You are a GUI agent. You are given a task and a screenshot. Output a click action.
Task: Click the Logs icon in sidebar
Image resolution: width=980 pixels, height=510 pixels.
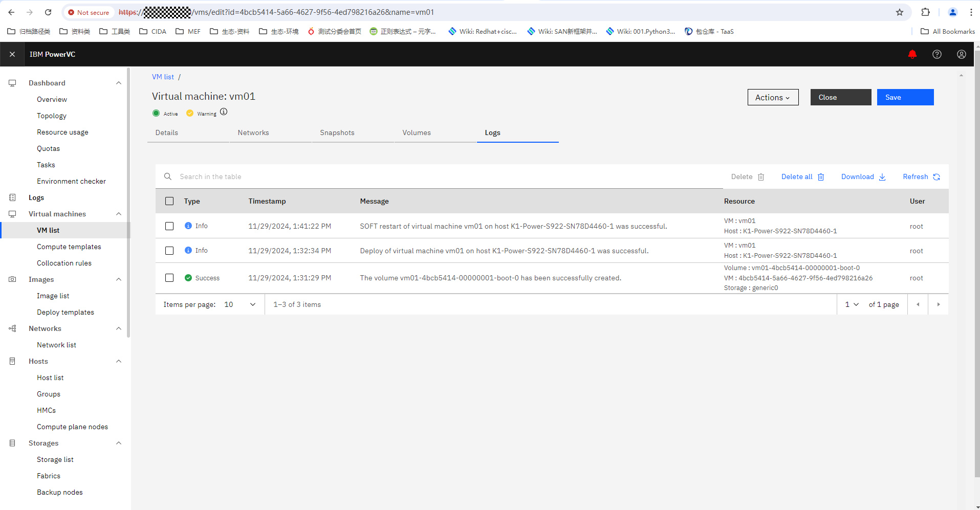click(x=12, y=197)
